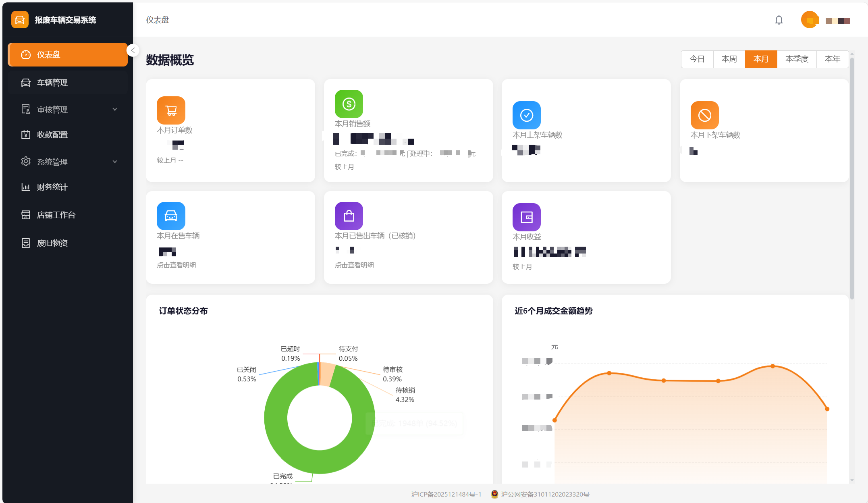Click the 车辆管理 car icon in sidebar
Viewport: 868px width, 503px height.
[x=26, y=83]
